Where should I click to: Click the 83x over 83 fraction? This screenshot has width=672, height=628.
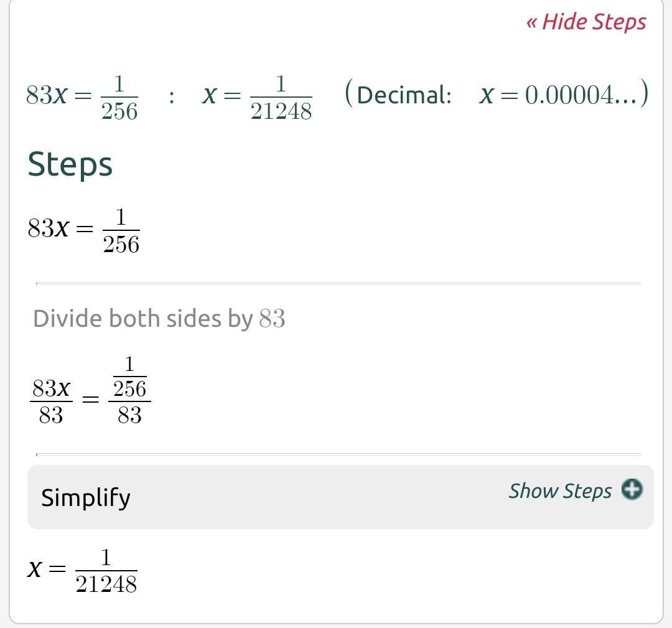(51, 401)
